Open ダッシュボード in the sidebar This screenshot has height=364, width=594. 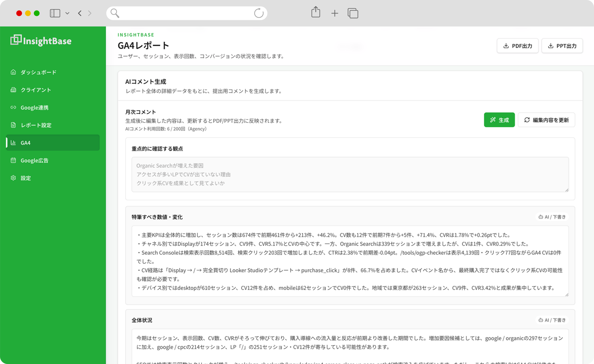click(x=53, y=72)
